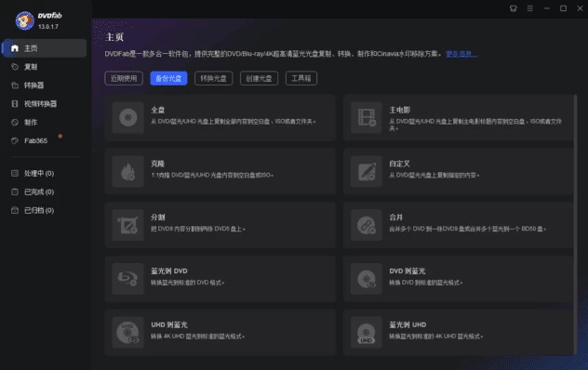The height and width of the screenshot is (370, 588).
Task: Click the 主电影 film strip icon
Action: click(367, 118)
